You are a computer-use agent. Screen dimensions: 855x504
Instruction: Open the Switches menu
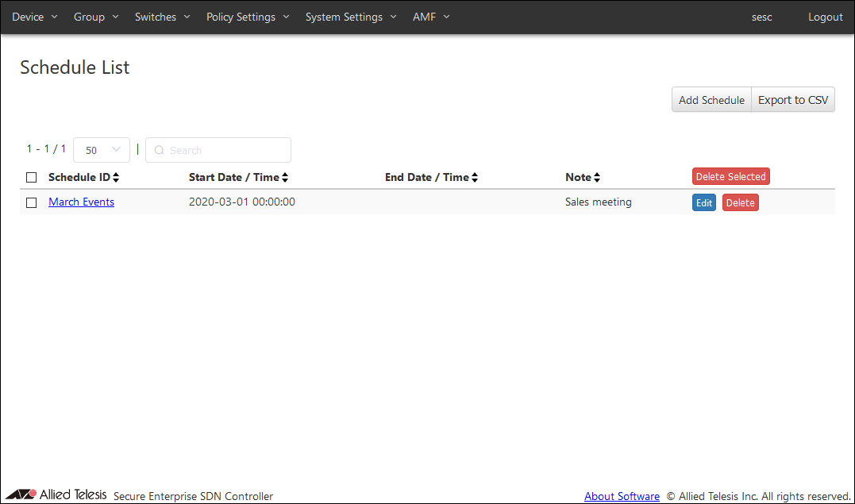[162, 17]
